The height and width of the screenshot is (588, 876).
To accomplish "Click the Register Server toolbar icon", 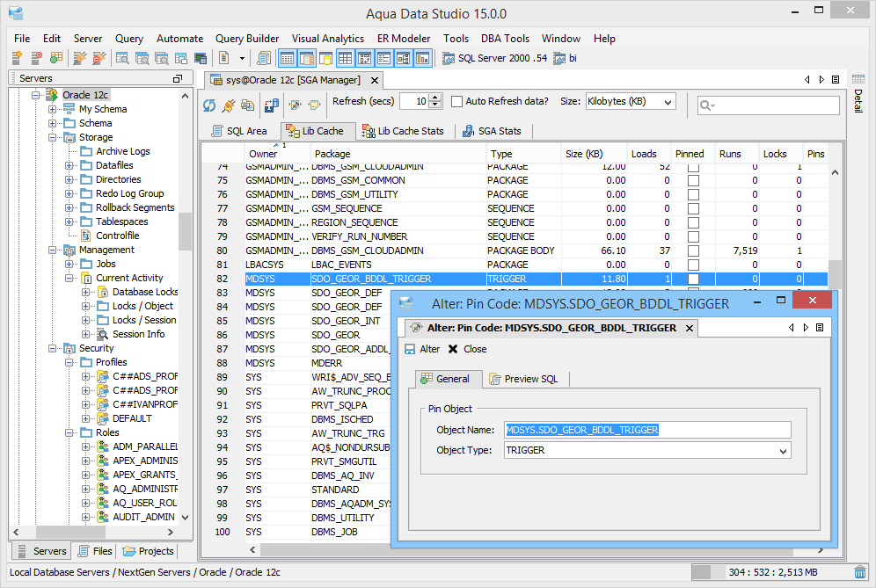I will point(17,57).
